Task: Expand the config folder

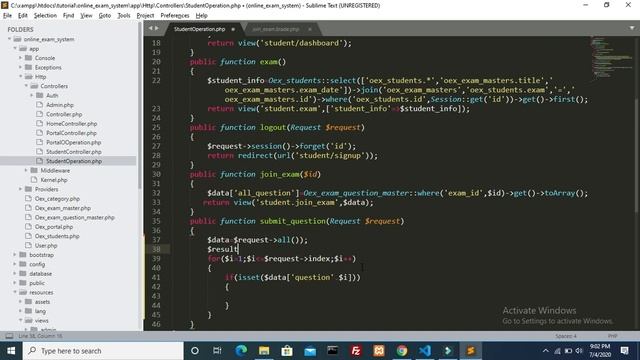Action: [x=15, y=264]
